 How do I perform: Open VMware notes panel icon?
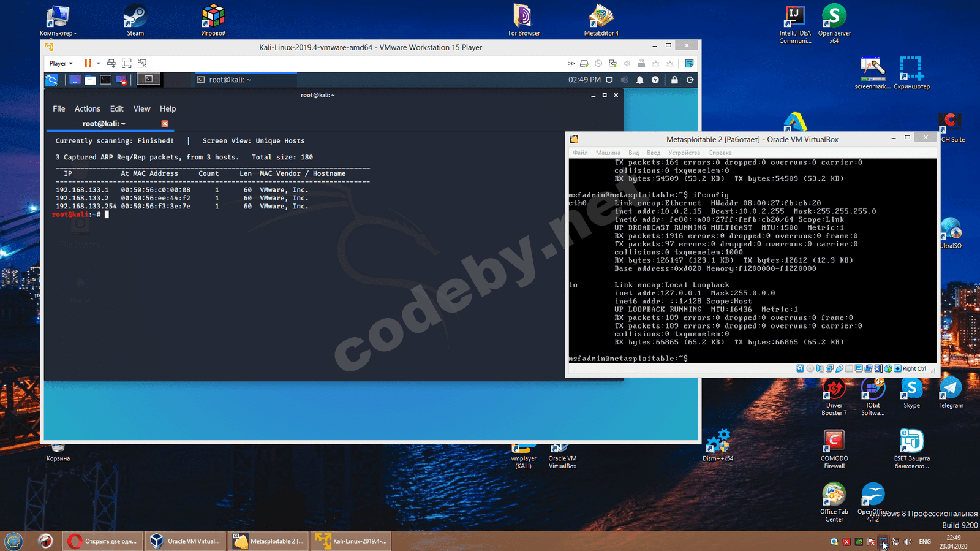(x=689, y=63)
